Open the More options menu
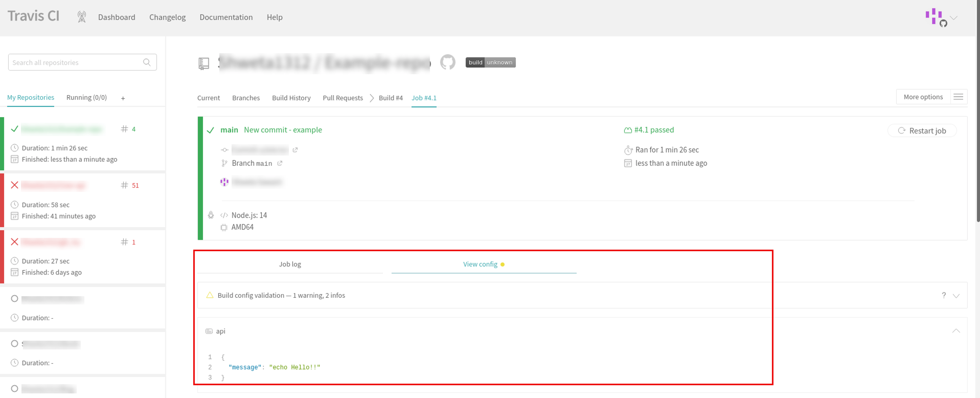The width and height of the screenshot is (980, 398). (923, 97)
